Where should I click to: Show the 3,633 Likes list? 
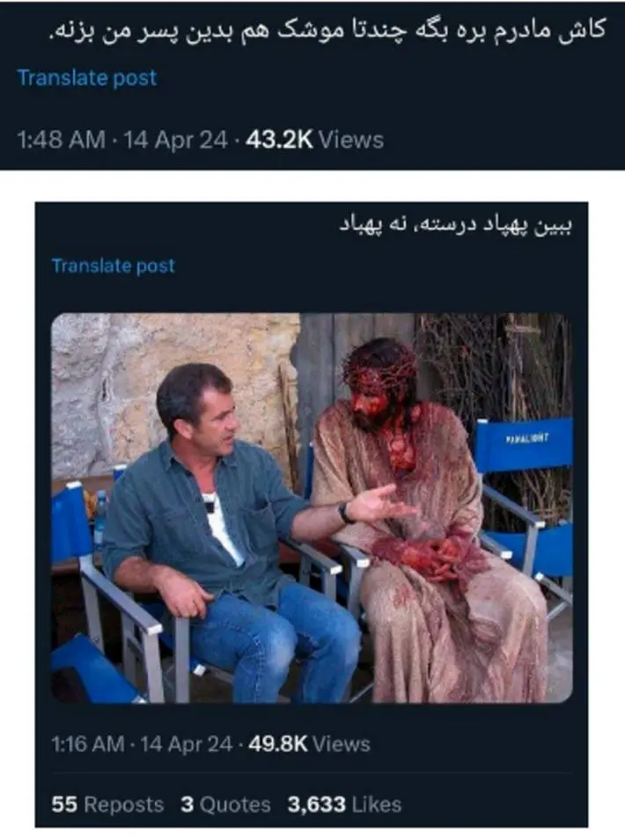coord(345,805)
